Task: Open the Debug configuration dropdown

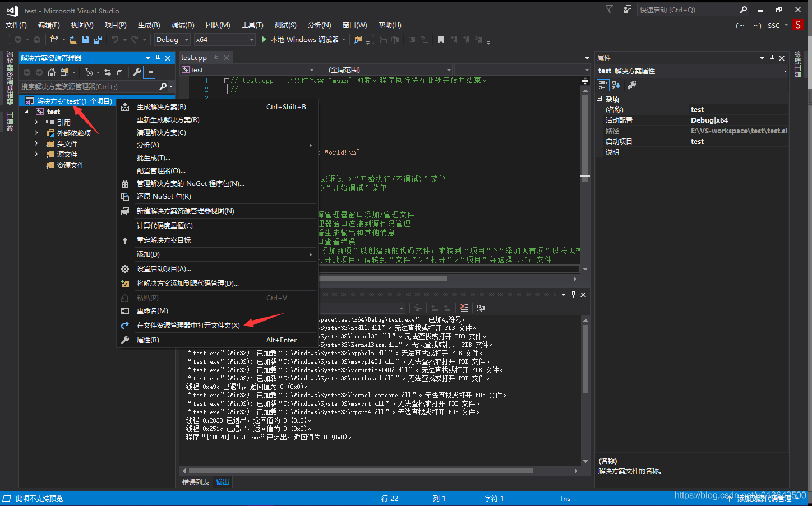Action: [172, 40]
